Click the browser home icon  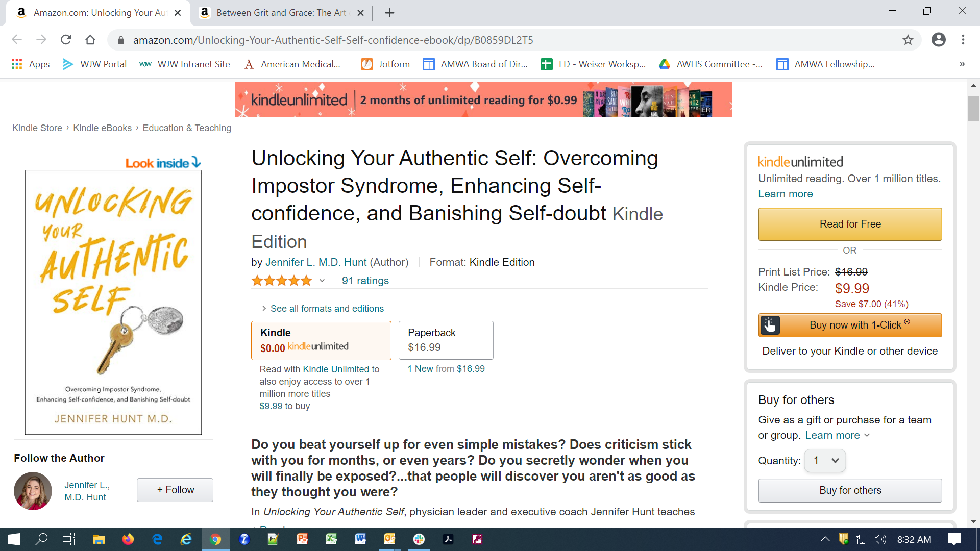pyautogui.click(x=90, y=40)
